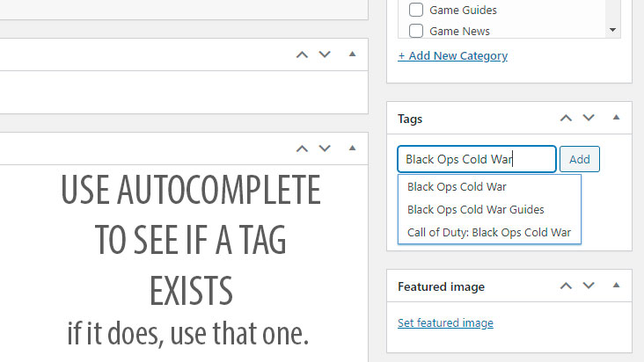
Task: Collapse the Tags panel with triangle toggle
Action: [x=616, y=118]
